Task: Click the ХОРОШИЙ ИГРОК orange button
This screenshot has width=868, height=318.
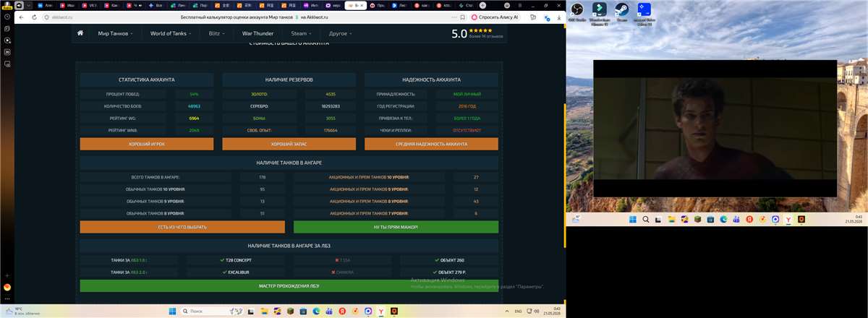Action: click(147, 144)
